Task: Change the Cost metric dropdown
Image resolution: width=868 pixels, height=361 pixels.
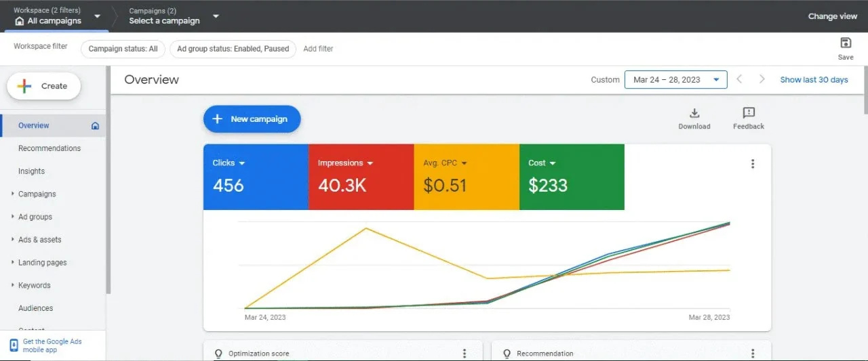Action: click(x=553, y=163)
